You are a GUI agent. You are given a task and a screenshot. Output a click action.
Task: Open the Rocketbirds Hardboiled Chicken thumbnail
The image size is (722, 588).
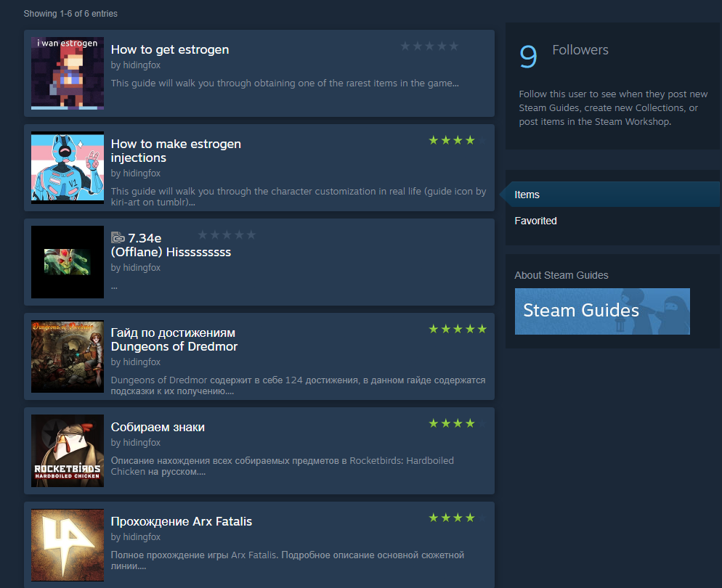coord(68,451)
